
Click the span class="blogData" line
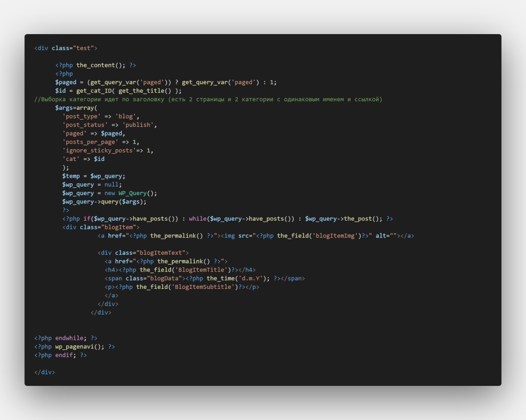(x=205, y=279)
